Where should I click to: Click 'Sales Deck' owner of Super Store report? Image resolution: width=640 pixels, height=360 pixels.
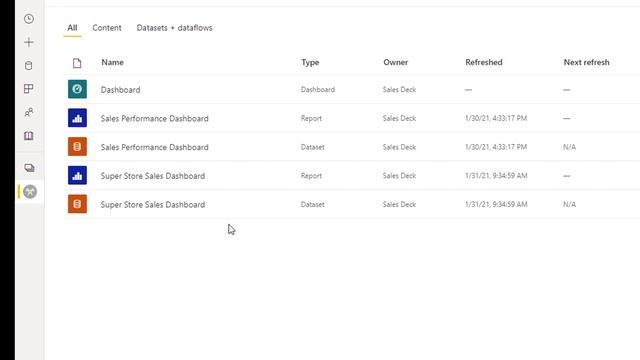(399, 176)
